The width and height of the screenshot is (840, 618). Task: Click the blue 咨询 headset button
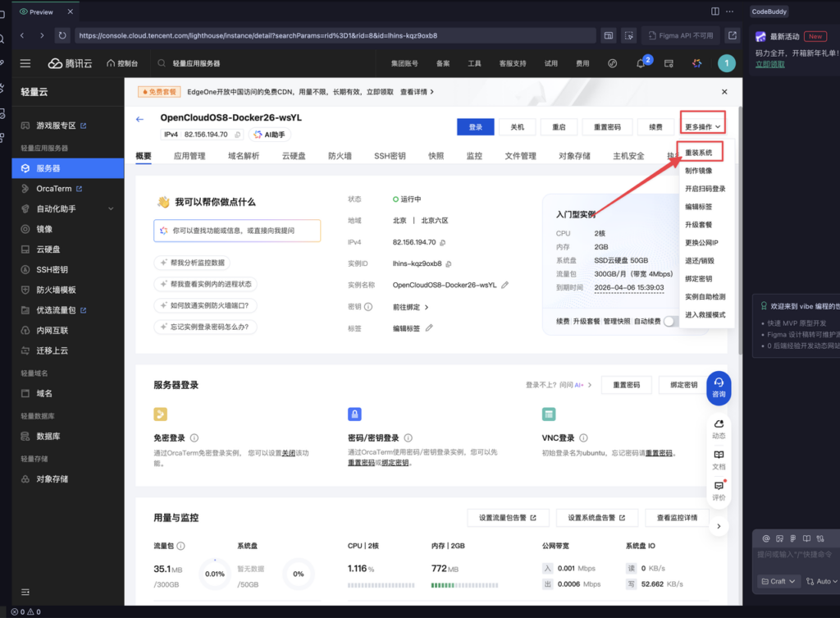pyautogui.click(x=719, y=387)
